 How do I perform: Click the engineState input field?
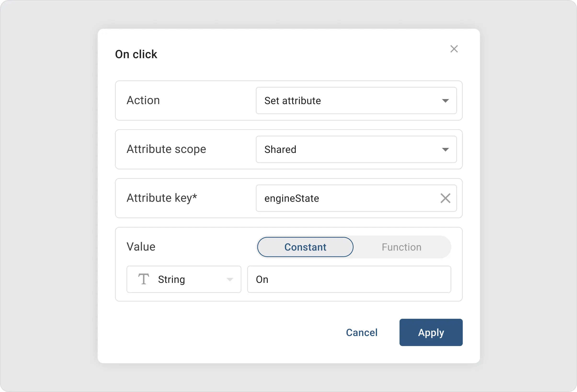(x=348, y=198)
